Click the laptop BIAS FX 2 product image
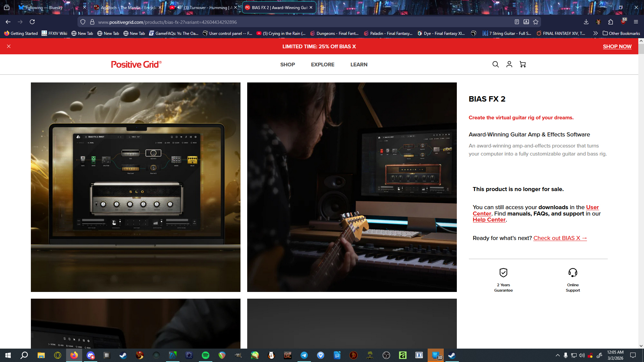 click(x=136, y=187)
